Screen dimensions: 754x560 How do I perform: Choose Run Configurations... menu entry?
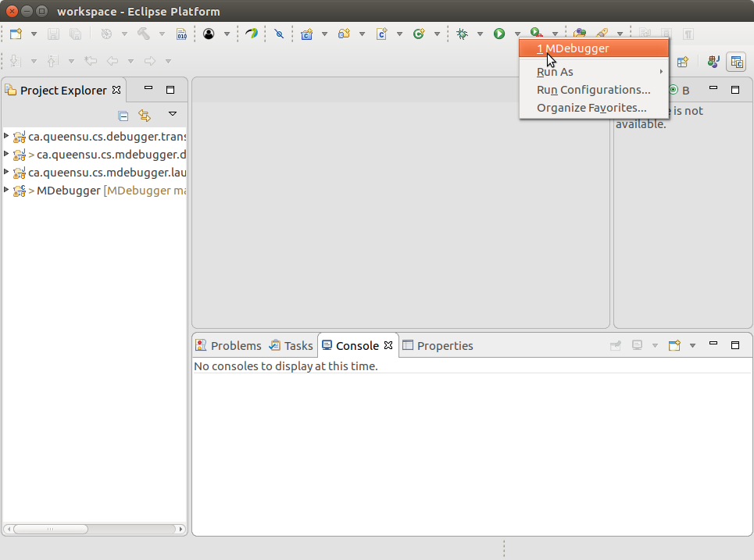(x=594, y=90)
